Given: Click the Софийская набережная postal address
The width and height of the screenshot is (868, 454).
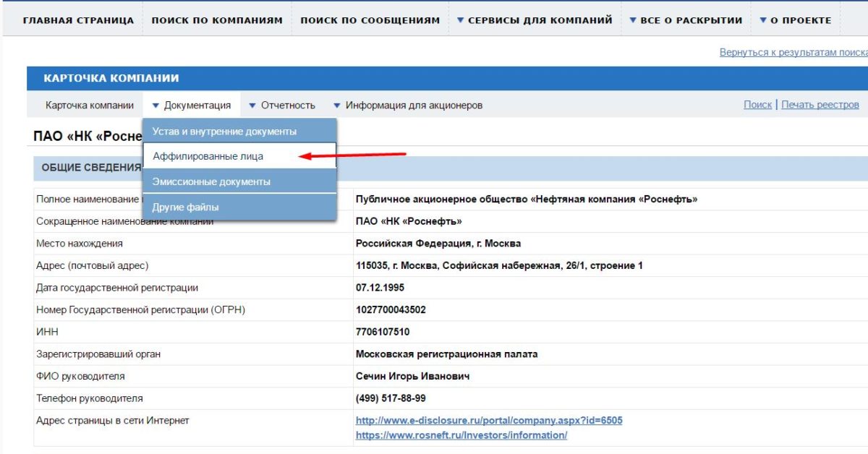Looking at the screenshot, I should 499,266.
